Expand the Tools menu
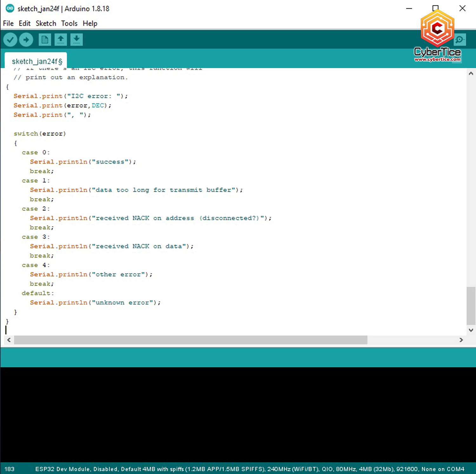 69,23
